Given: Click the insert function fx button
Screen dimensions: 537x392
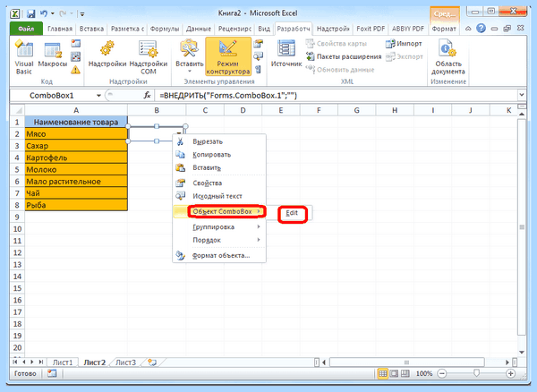Looking at the screenshot, I should 147,95.
